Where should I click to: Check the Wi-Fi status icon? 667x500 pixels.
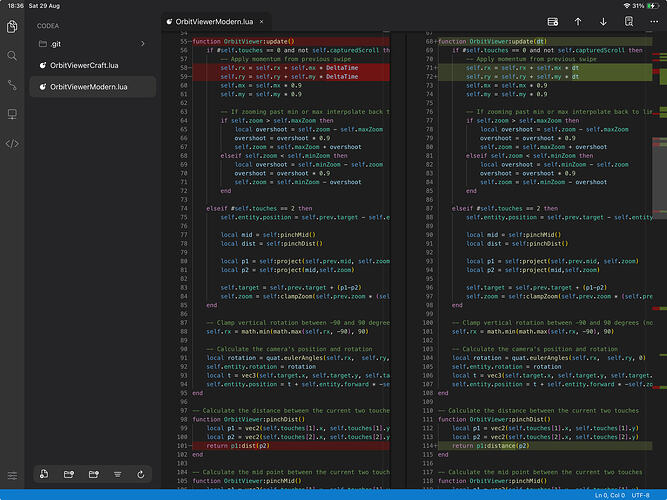(x=626, y=6)
